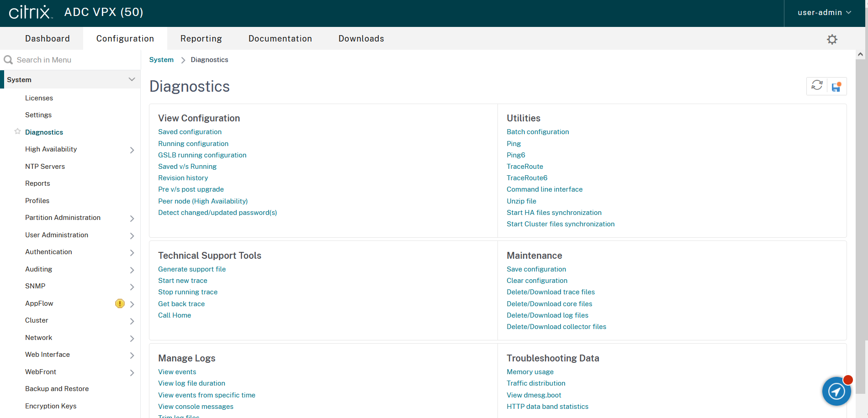The width and height of the screenshot is (868, 418).
Task: Collapse the System menu section
Action: (x=132, y=79)
